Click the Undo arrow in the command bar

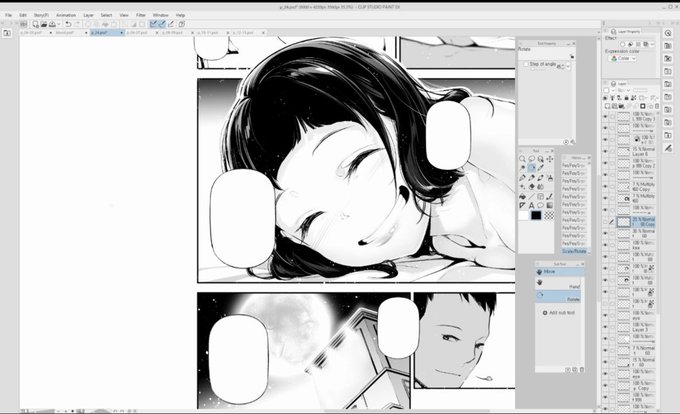click(68, 24)
